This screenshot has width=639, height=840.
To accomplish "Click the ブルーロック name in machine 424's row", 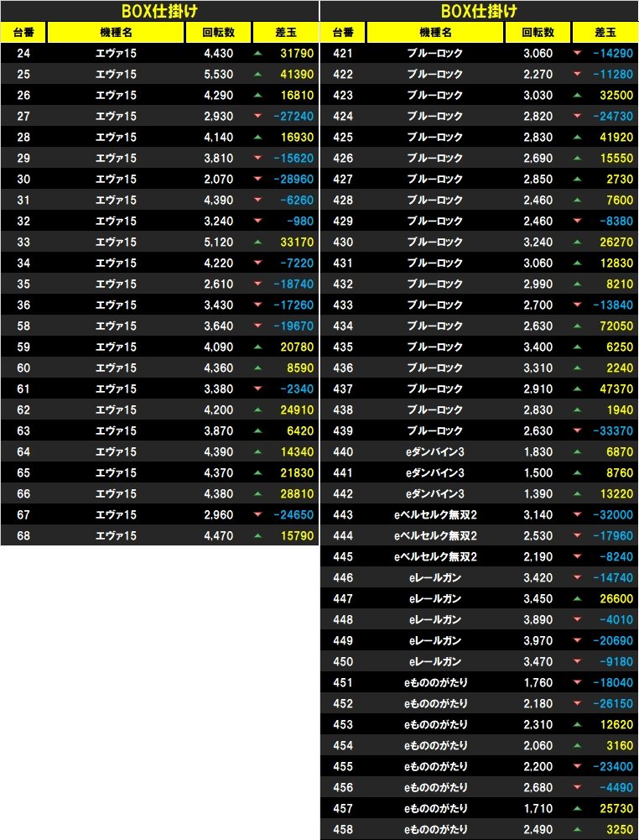I will click(435, 117).
